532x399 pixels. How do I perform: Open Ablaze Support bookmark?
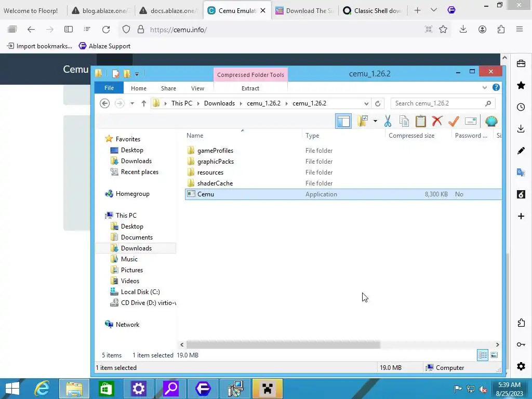click(x=104, y=46)
